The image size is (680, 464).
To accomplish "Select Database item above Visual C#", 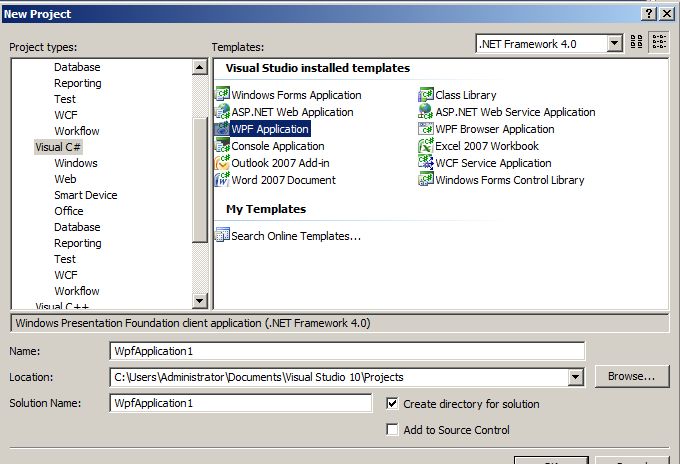I will pyautogui.click(x=77, y=67).
